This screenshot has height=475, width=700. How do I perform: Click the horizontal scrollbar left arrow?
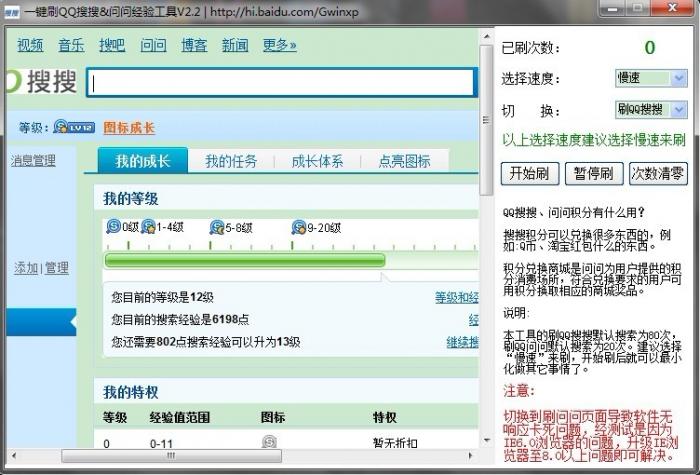click(14, 456)
